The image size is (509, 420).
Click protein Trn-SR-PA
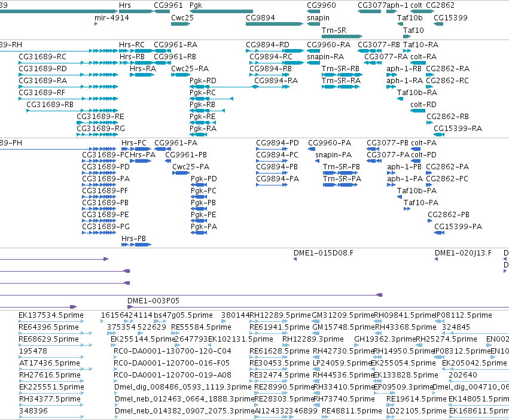[x=342, y=179]
